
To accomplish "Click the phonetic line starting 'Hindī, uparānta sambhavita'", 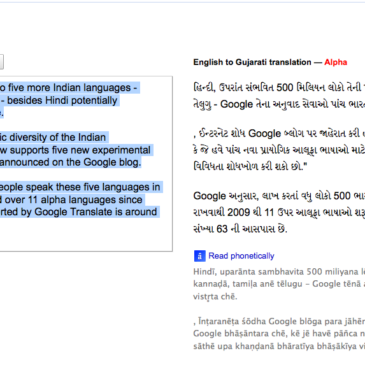I will [x=279, y=272].
